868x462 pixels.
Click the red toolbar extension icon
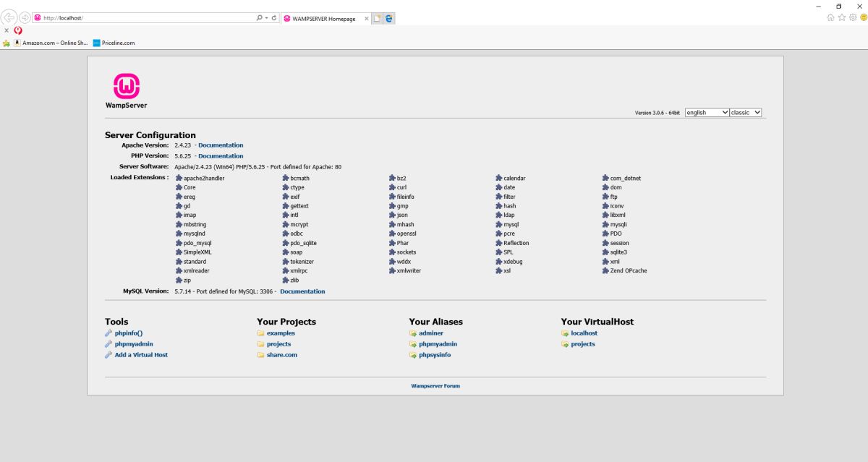17,30
